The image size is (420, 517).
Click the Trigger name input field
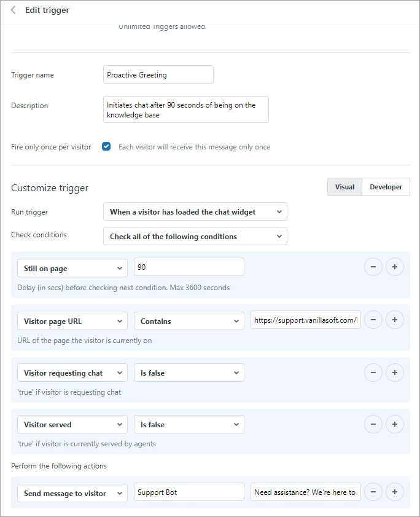pos(158,75)
